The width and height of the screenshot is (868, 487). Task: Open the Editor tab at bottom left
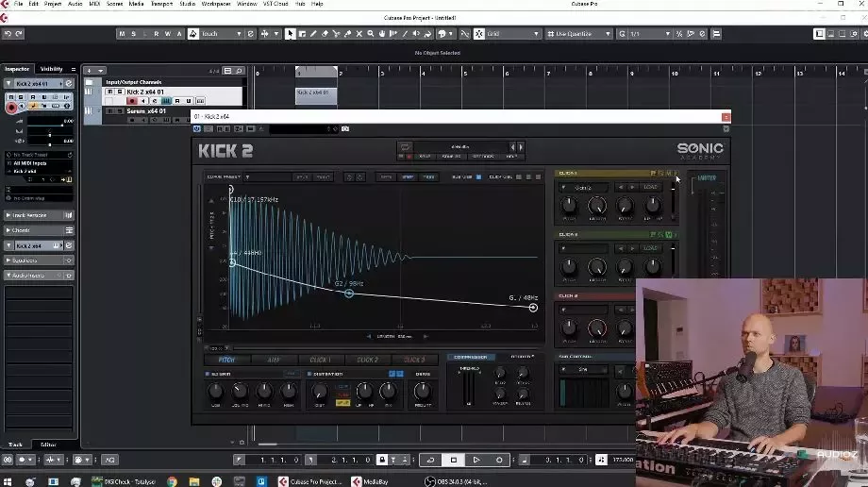(49, 445)
